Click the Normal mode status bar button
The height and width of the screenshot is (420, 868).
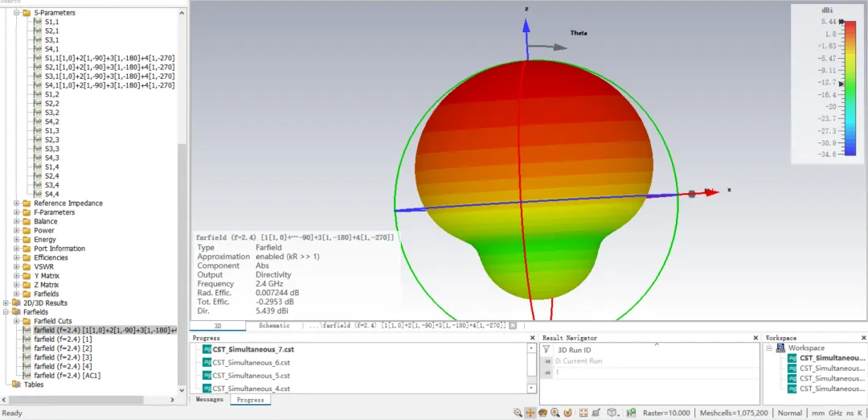click(x=789, y=413)
